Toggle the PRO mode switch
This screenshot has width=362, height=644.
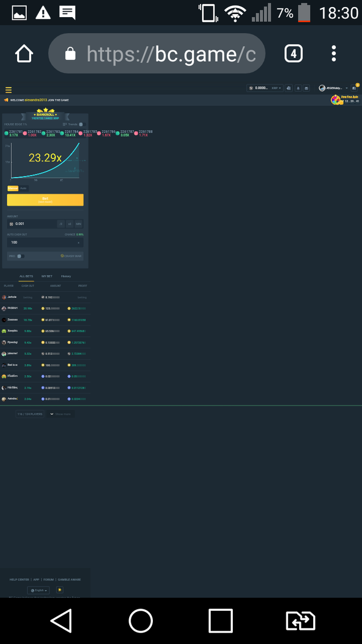click(x=20, y=256)
